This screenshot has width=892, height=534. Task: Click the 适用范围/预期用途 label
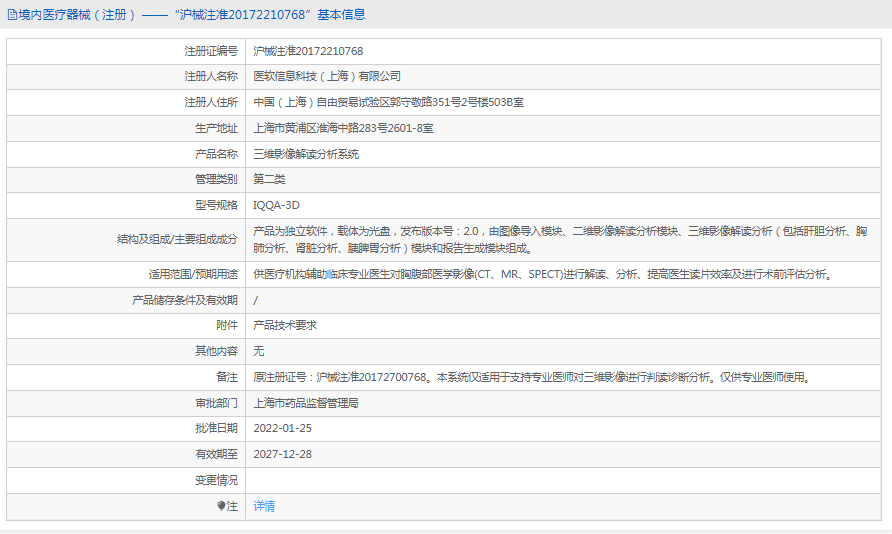pyautogui.click(x=193, y=274)
